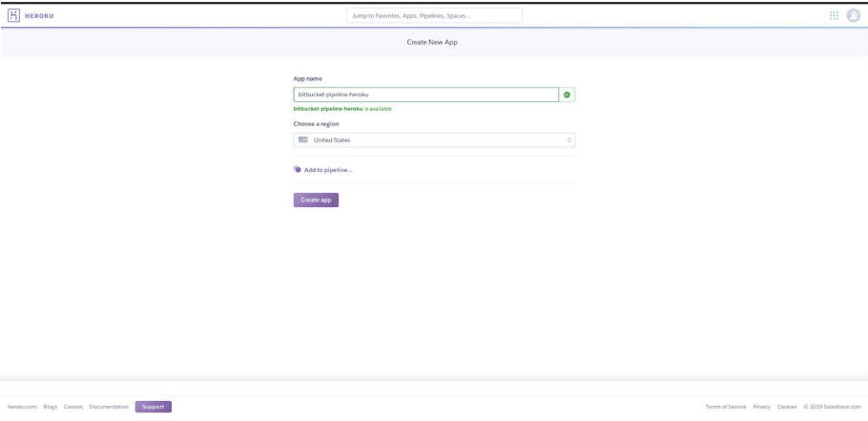
Task: Open the Careers footer link
Action: (73, 407)
